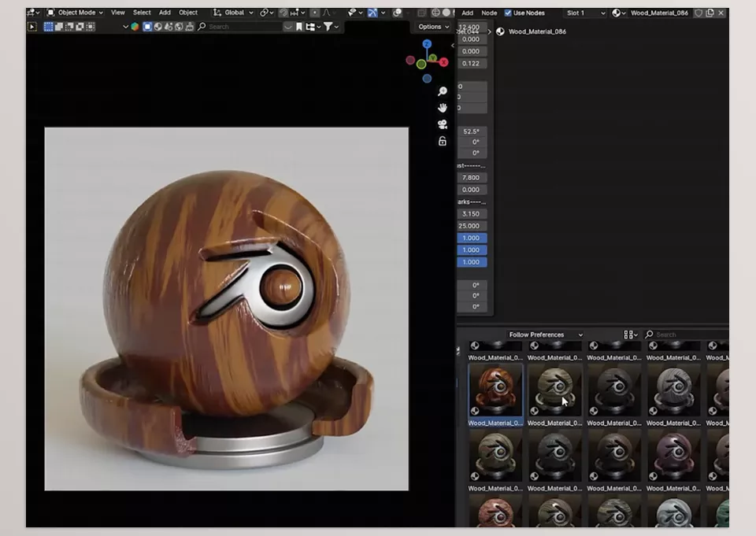Viewport: 756px width, 536px height.
Task: Open the Options dropdown
Action: (x=433, y=27)
